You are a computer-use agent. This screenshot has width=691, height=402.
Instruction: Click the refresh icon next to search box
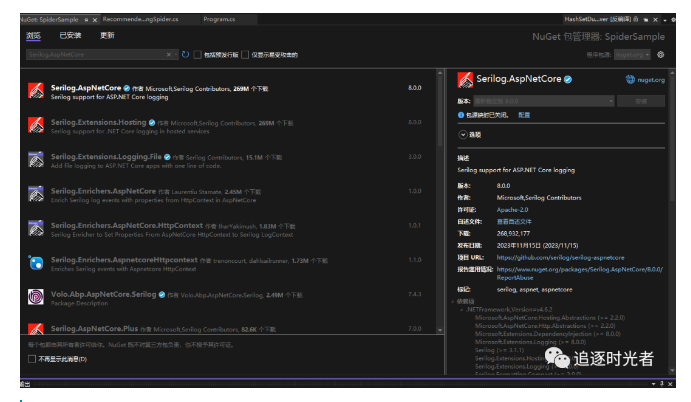pos(186,54)
